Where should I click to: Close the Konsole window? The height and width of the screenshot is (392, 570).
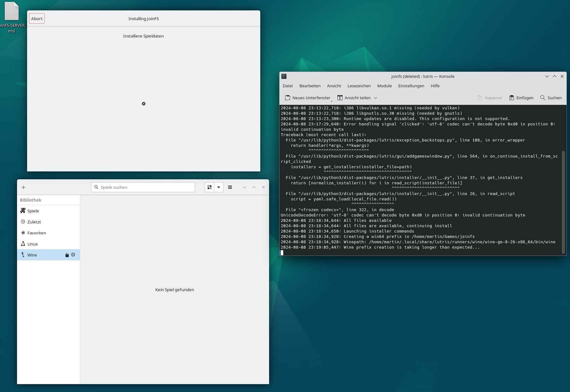click(x=562, y=76)
